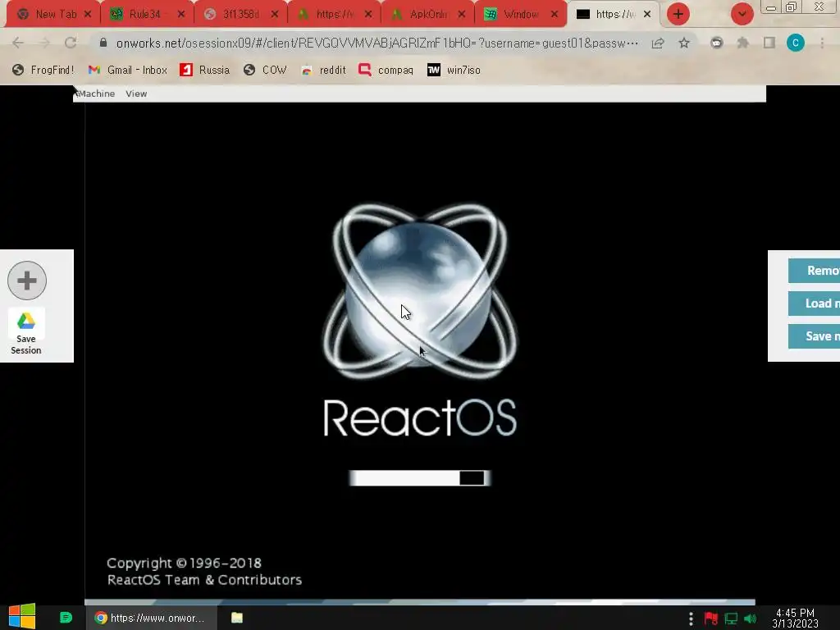Open the network tray icon
Image resolution: width=840 pixels, height=630 pixels.
(731, 619)
